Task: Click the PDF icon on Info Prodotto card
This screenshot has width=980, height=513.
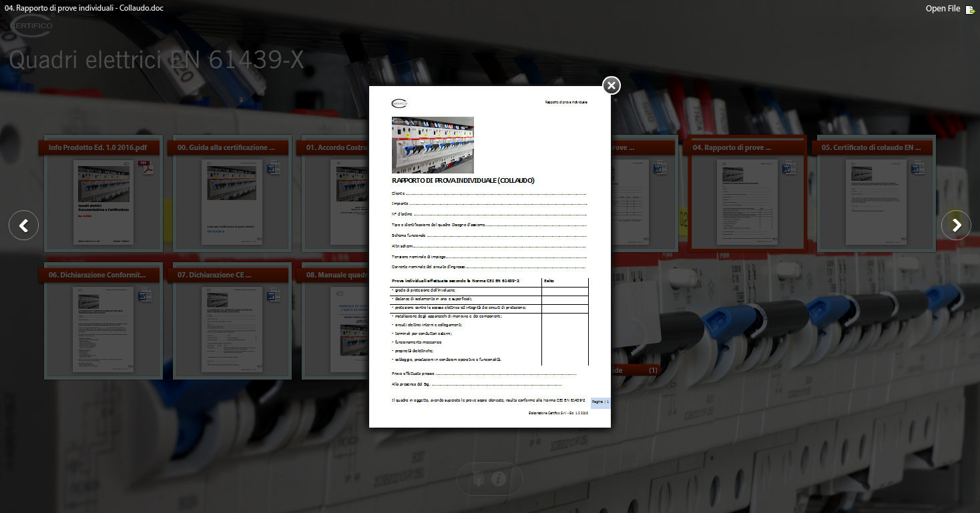Action: pyautogui.click(x=146, y=168)
